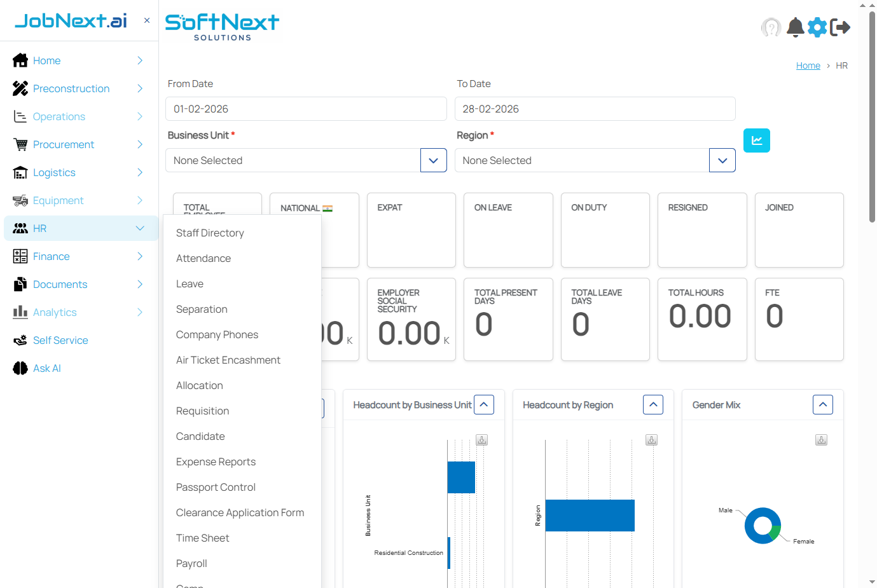Viewport: 877px width, 588px height.
Task: Download the Headcount by Business Unit chart
Action: [x=482, y=439]
